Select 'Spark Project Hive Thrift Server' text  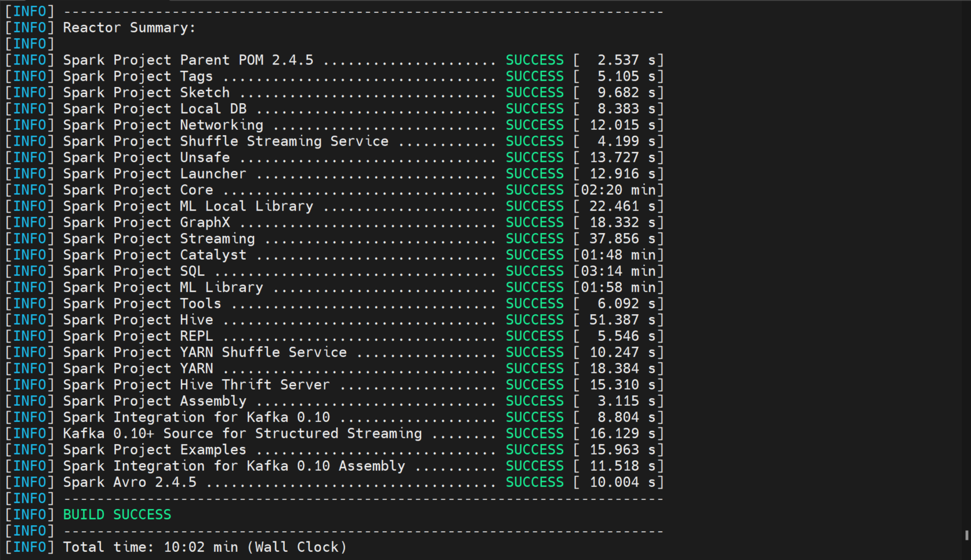(197, 385)
